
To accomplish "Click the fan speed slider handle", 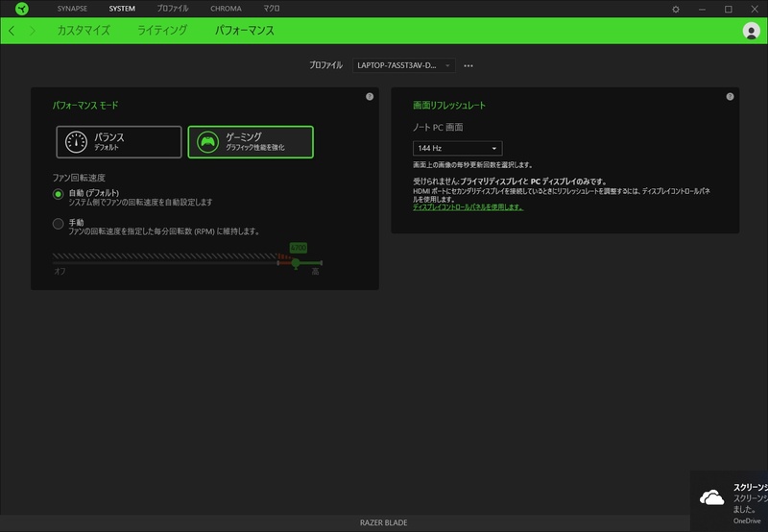I will coord(296,263).
